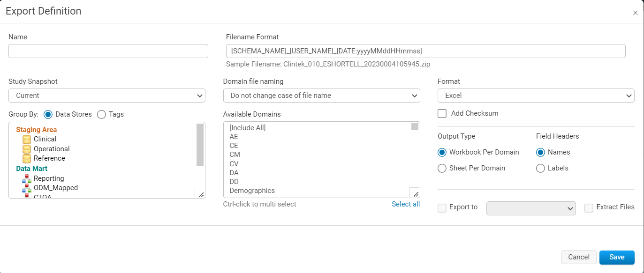The width and height of the screenshot is (644, 273).
Task: Select the Operational data store
Action: click(52, 149)
